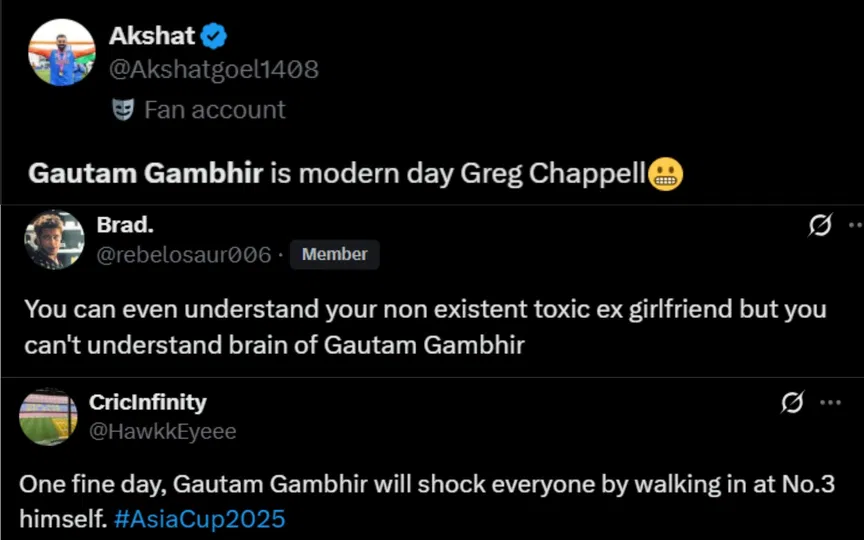Click the CricInfinity stadium avatar
Viewport: 864px width, 540px height.
pyautogui.click(x=48, y=416)
